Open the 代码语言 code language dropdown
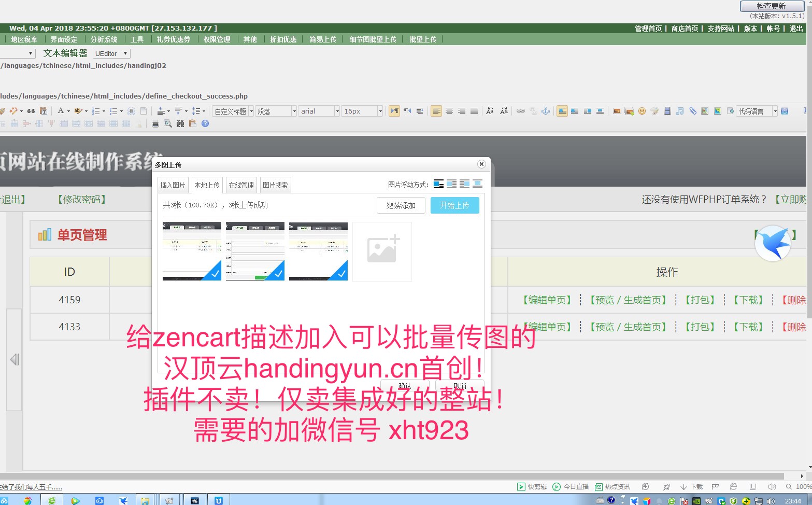The image size is (812, 505). (757, 111)
